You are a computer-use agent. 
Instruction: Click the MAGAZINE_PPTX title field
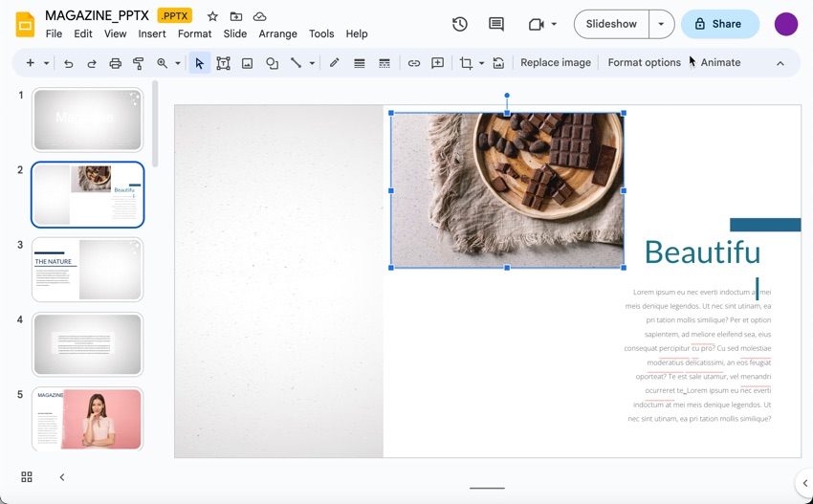pyautogui.click(x=97, y=15)
